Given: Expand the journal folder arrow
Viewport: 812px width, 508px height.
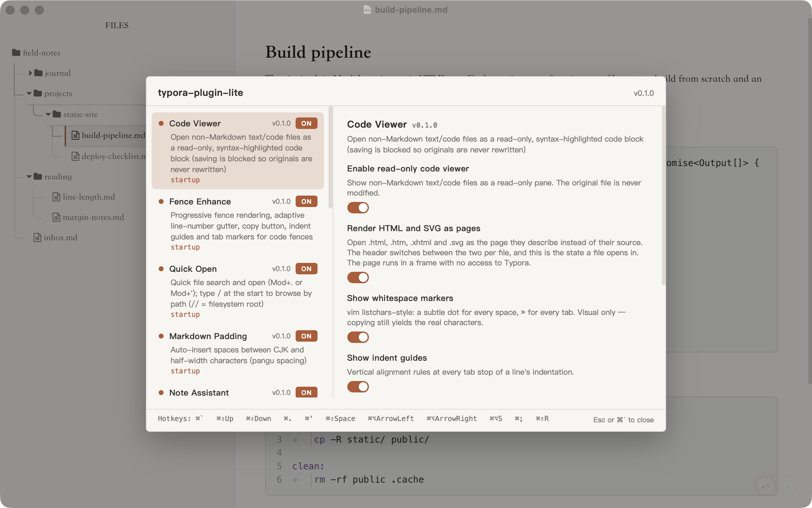Looking at the screenshot, I should [x=30, y=73].
